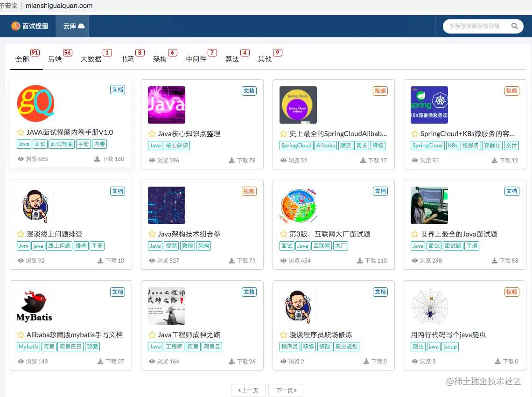Open the Spring Cloud Alibaba thumbnail
This screenshot has width=532, height=397.
click(298, 105)
